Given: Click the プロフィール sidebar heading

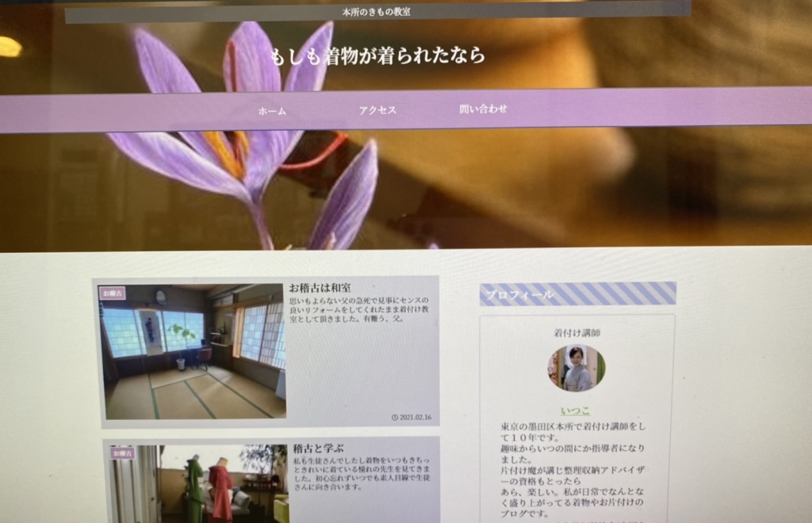Looking at the screenshot, I should (578, 294).
